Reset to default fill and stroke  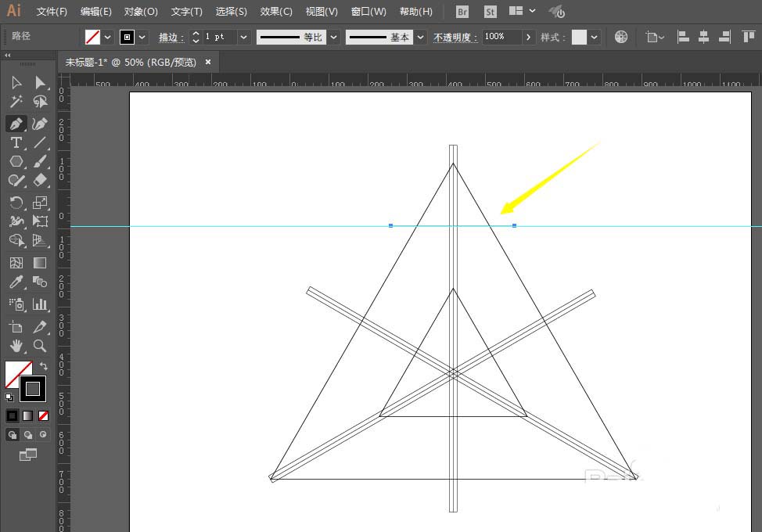pyautogui.click(x=9, y=397)
